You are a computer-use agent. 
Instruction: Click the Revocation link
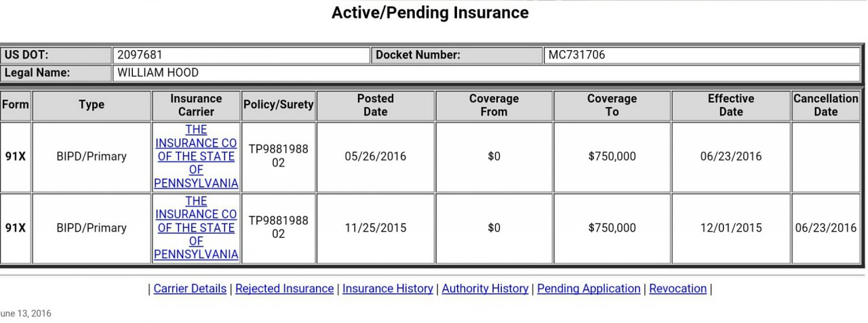(x=677, y=288)
